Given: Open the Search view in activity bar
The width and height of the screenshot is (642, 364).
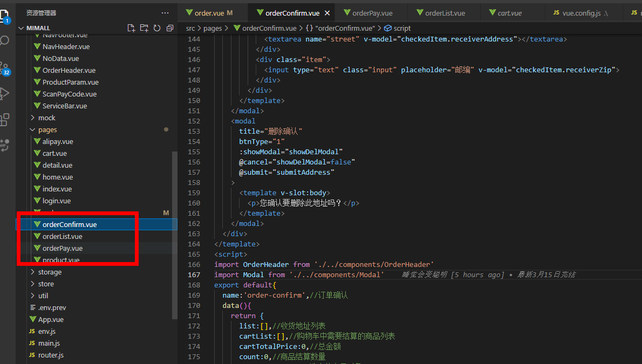Looking at the screenshot, I should [5, 41].
